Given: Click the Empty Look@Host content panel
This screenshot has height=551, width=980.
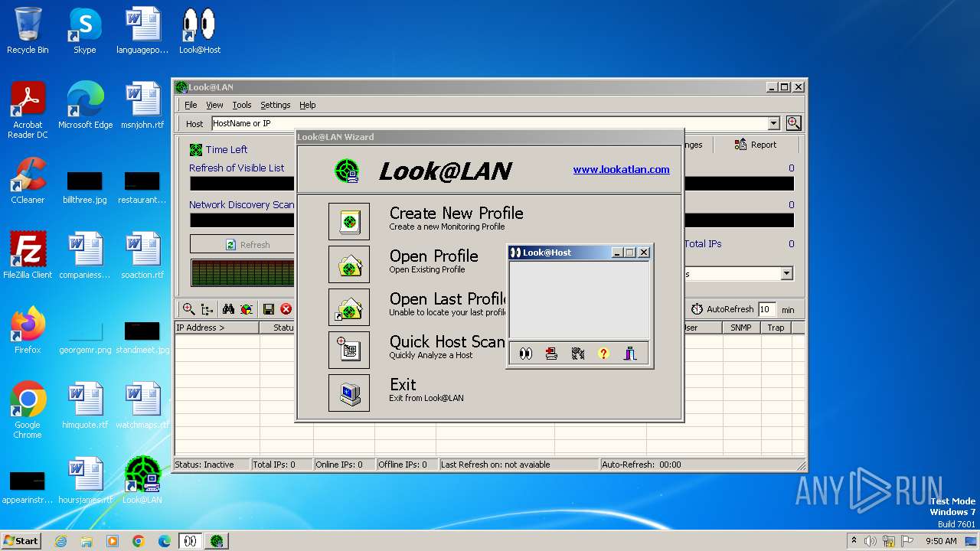Looking at the screenshot, I should 580,300.
